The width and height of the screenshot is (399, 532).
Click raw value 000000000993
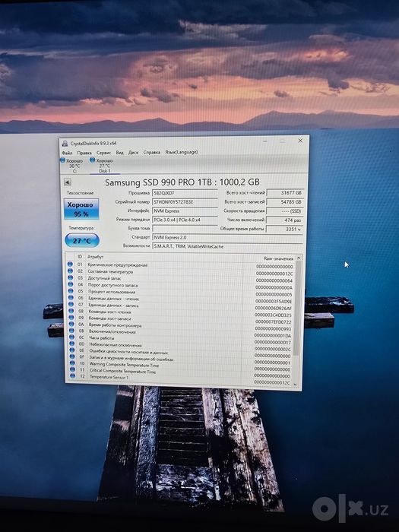click(x=273, y=329)
